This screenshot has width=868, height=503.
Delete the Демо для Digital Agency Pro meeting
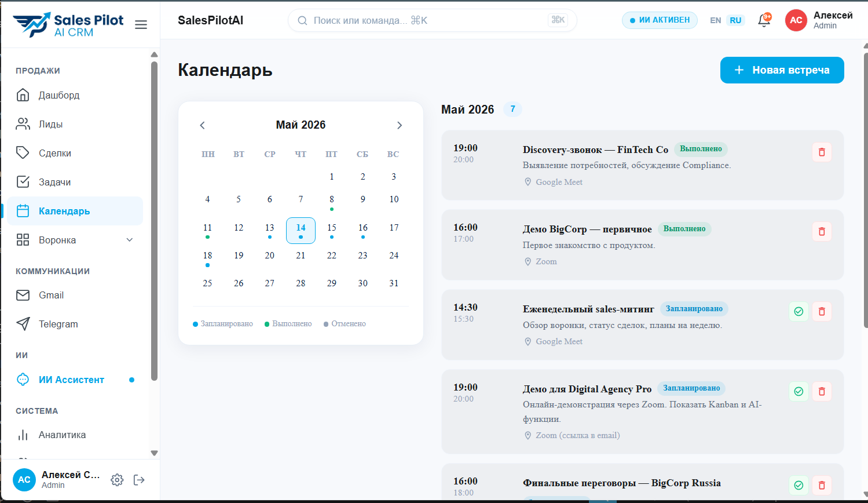(x=822, y=392)
